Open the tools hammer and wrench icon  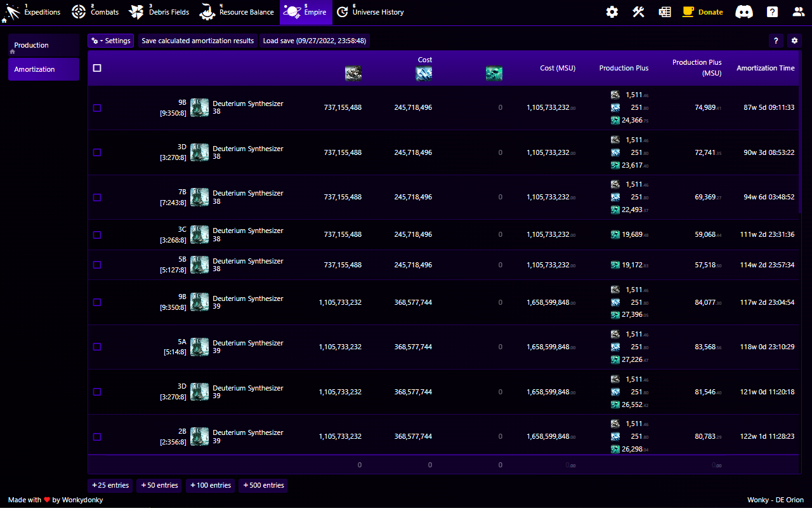[x=638, y=12]
